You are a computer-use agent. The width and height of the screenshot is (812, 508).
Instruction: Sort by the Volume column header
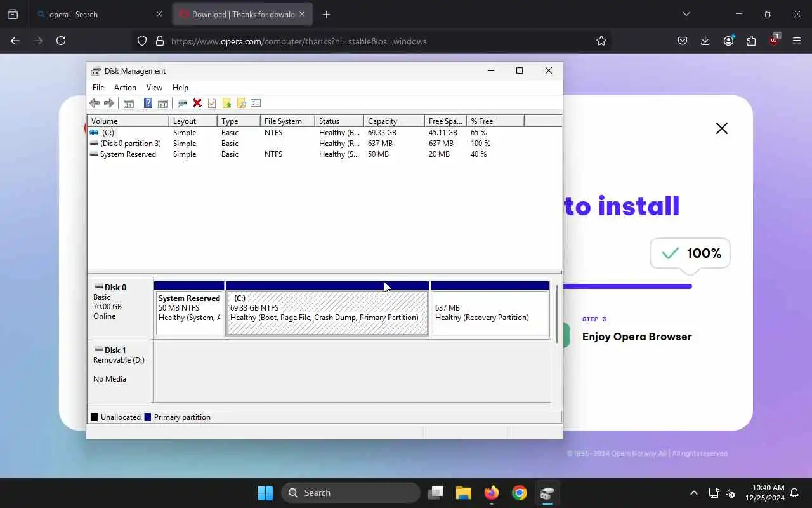coord(128,121)
